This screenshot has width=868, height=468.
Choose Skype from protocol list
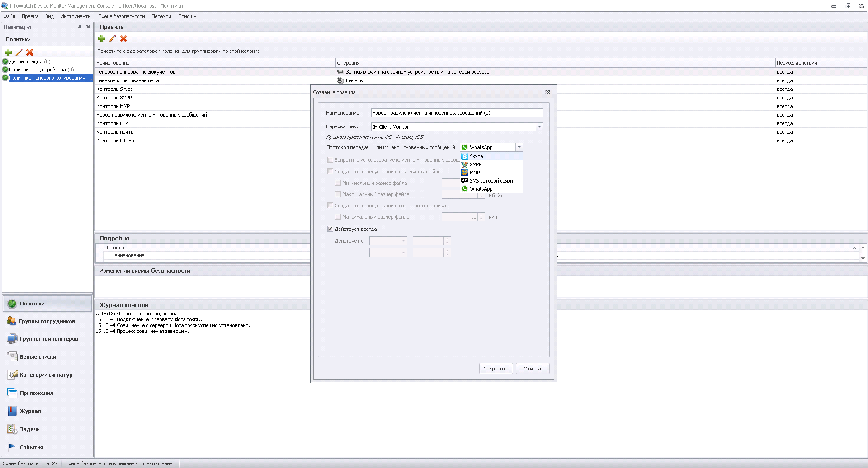tap(491, 156)
